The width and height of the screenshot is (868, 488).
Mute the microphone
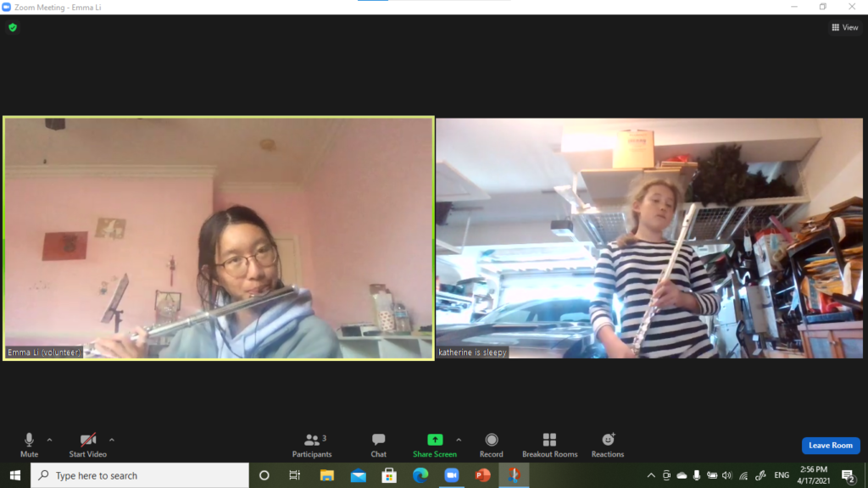[29, 445]
